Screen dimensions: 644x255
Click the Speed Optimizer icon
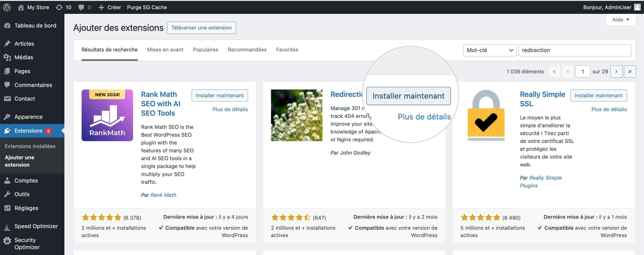[x=7, y=227]
